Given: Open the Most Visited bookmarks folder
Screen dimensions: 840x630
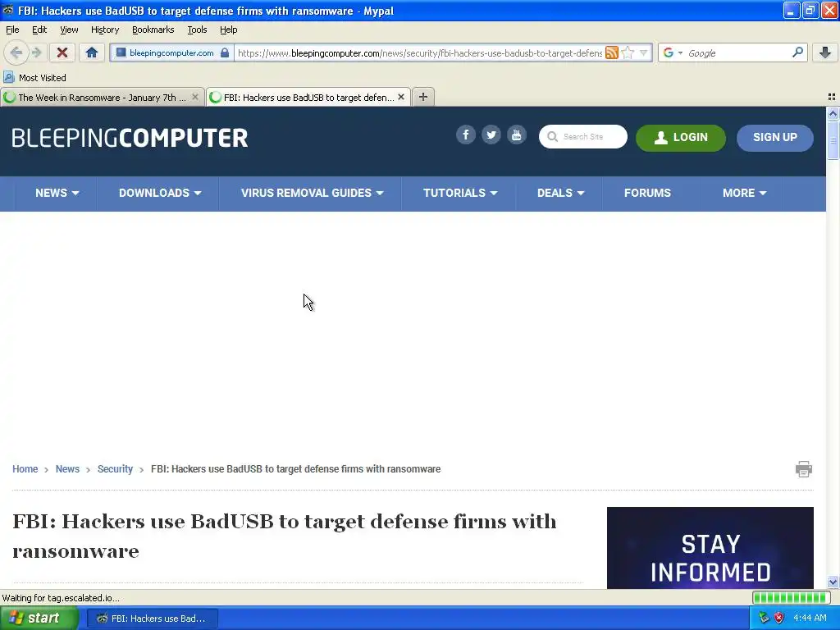Looking at the screenshot, I should [x=35, y=78].
